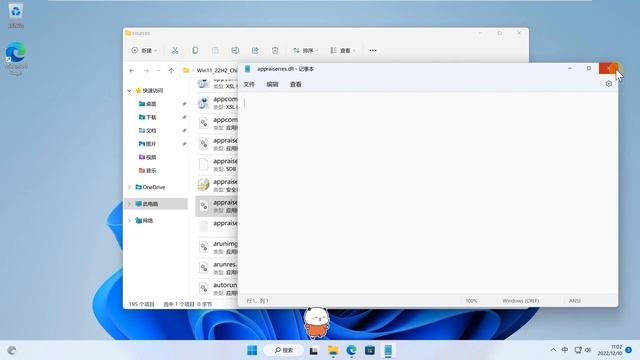Open 排序 sort dropdown in File Explorer

click(305, 50)
